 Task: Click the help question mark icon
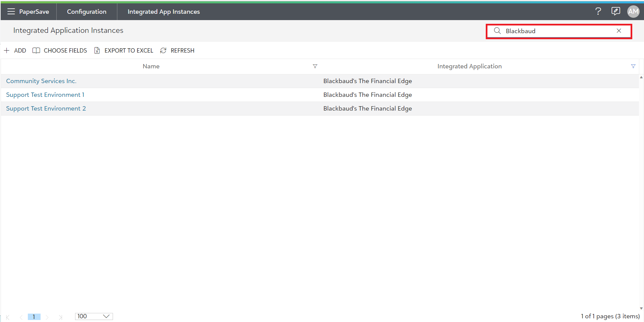[x=598, y=11]
